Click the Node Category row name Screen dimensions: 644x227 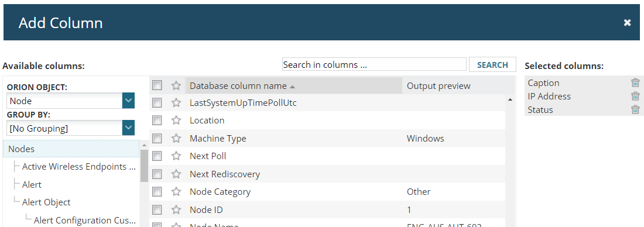click(220, 192)
